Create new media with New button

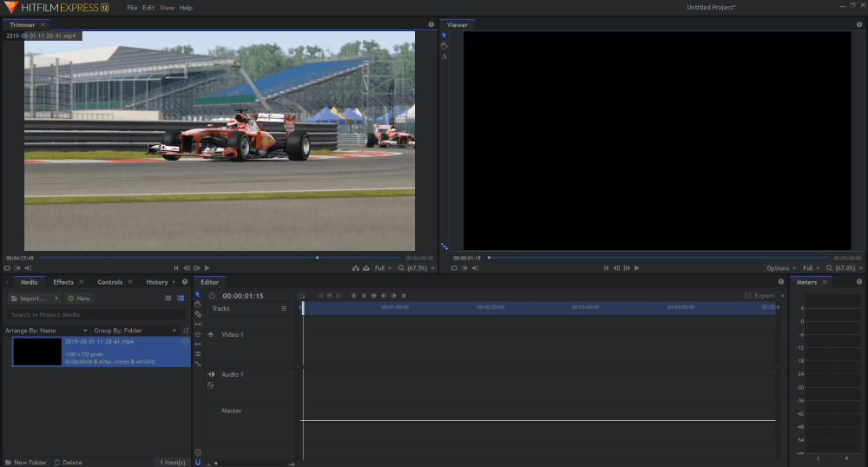pos(79,299)
